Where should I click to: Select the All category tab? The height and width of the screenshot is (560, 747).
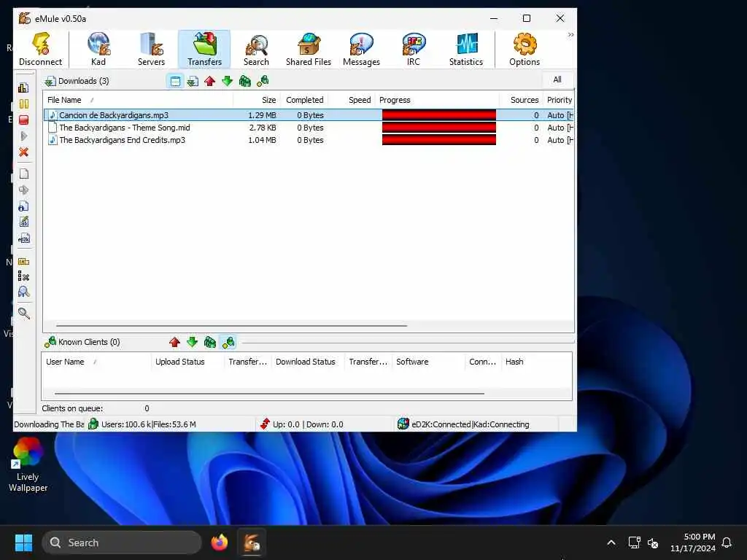tap(557, 79)
